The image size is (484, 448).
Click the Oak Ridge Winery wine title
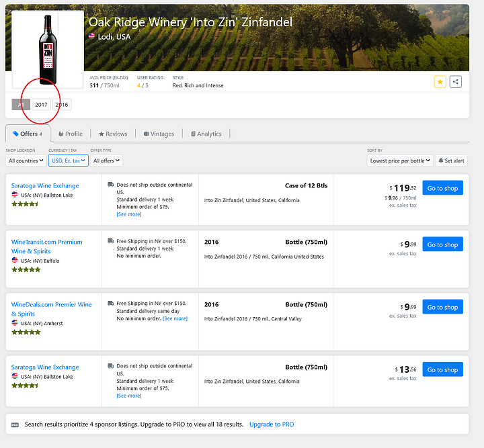pyautogui.click(x=190, y=22)
